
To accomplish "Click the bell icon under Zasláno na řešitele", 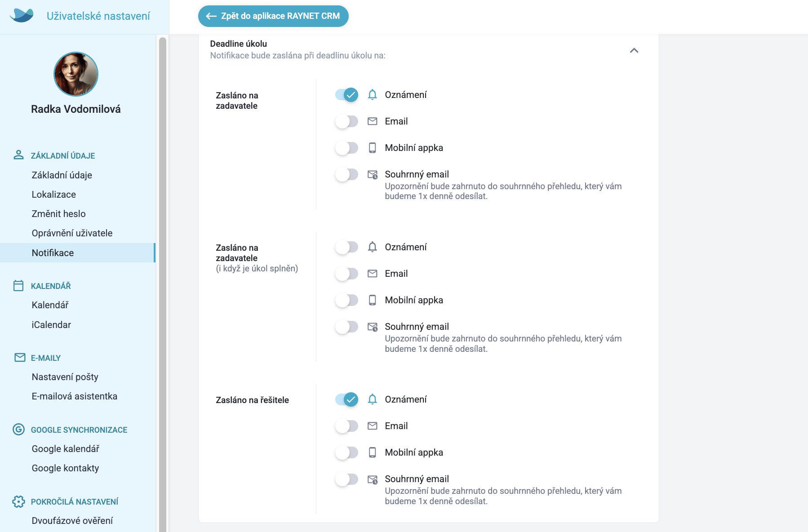I will click(x=372, y=399).
